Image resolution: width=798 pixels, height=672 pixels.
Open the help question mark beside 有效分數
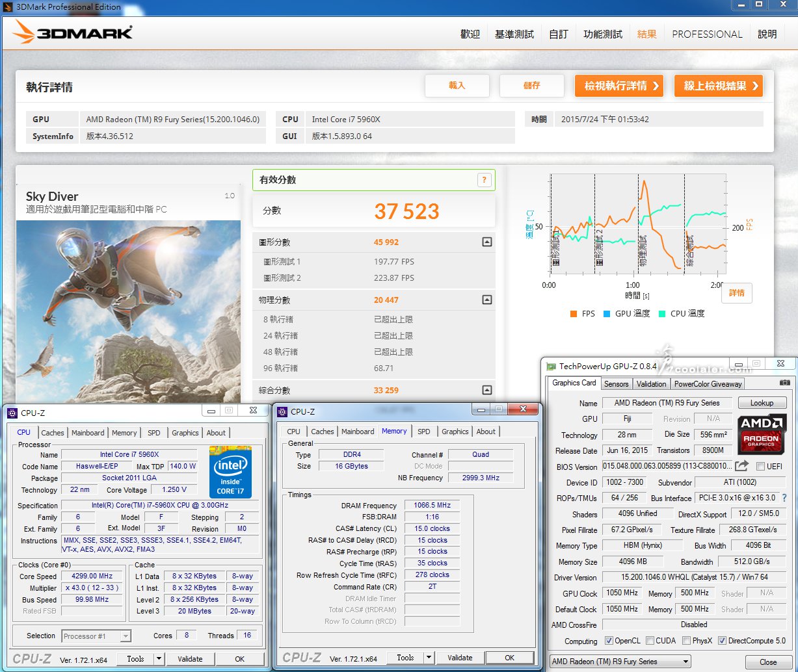pos(484,180)
